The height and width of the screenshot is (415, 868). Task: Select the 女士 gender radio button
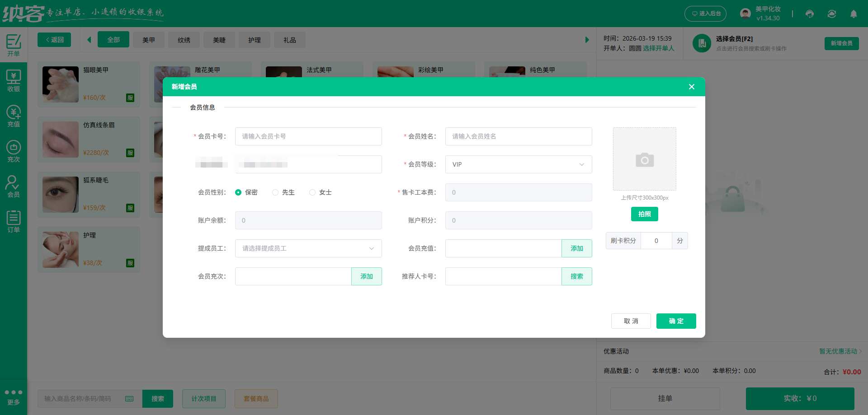[312, 192]
